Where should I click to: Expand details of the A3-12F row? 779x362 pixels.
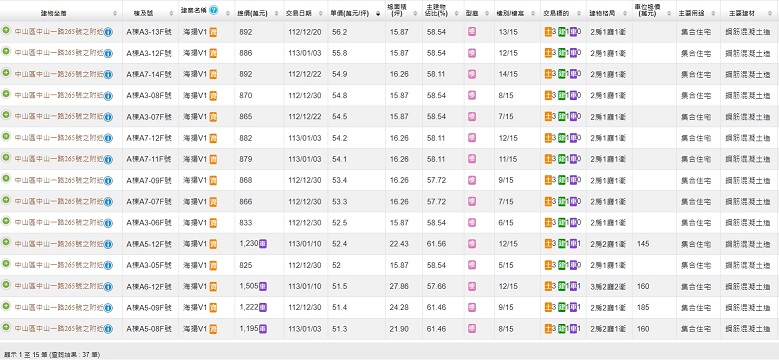pyautogui.click(x=6, y=51)
